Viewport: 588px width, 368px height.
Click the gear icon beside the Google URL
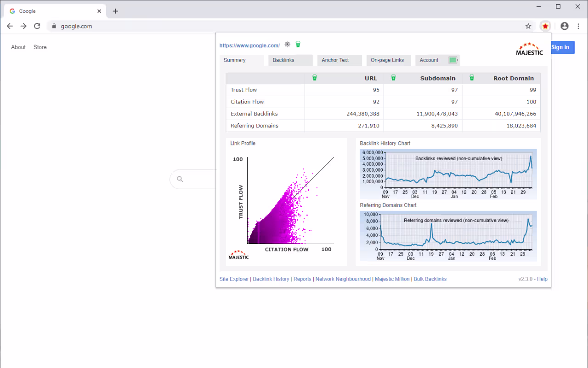pyautogui.click(x=287, y=44)
